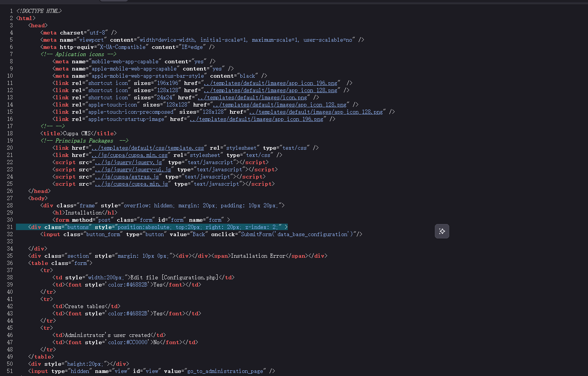Click the 'utf-8' charset value
The image size is (588, 376).
coord(97,33)
